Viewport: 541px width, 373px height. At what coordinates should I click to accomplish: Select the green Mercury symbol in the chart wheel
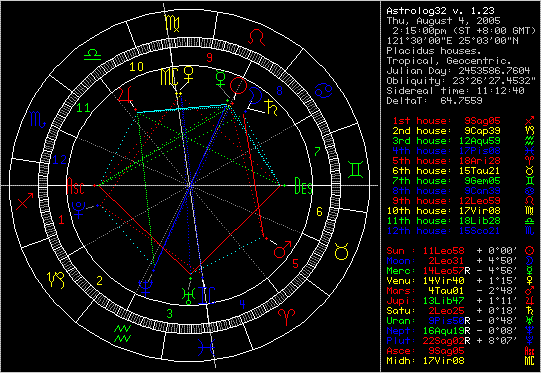[220, 79]
